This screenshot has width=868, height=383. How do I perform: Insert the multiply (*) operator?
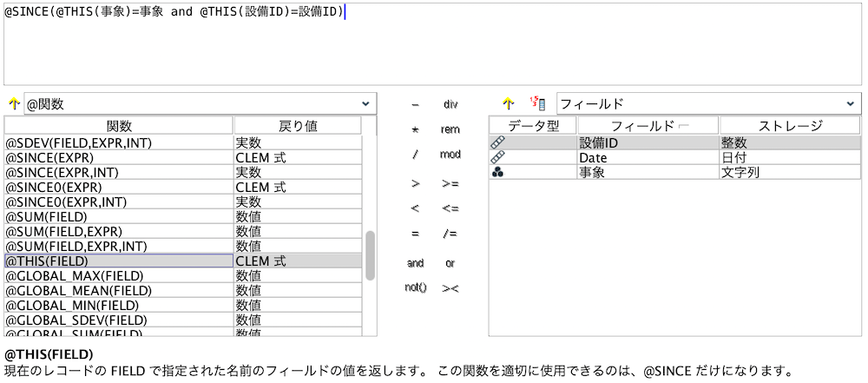tap(415, 129)
